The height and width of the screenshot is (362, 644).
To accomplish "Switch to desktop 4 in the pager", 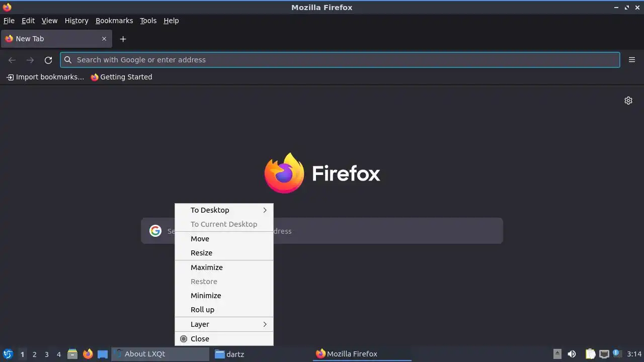I will tap(58, 354).
